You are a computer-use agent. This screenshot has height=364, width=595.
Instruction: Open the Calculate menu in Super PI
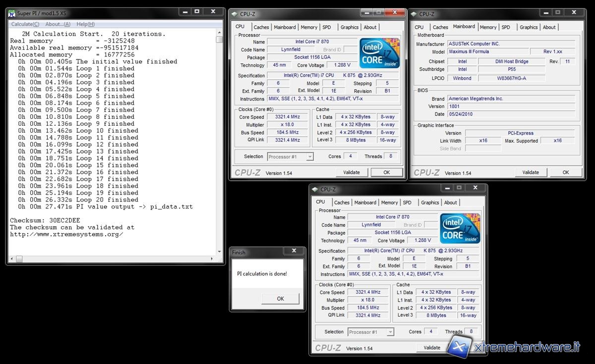click(25, 24)
